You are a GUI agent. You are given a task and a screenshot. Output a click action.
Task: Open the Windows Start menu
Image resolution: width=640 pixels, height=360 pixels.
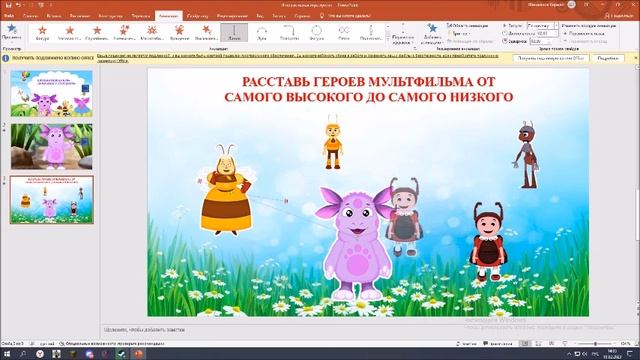7,354
